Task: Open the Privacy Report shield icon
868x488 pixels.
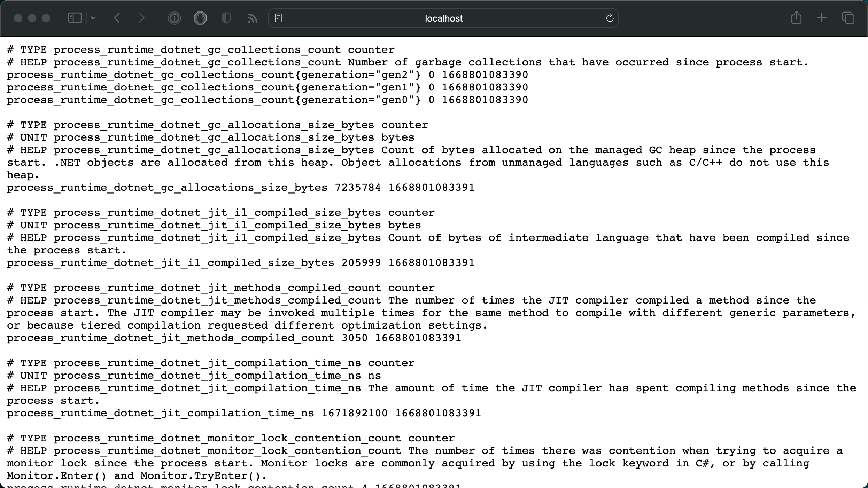Action: (226, 18)
